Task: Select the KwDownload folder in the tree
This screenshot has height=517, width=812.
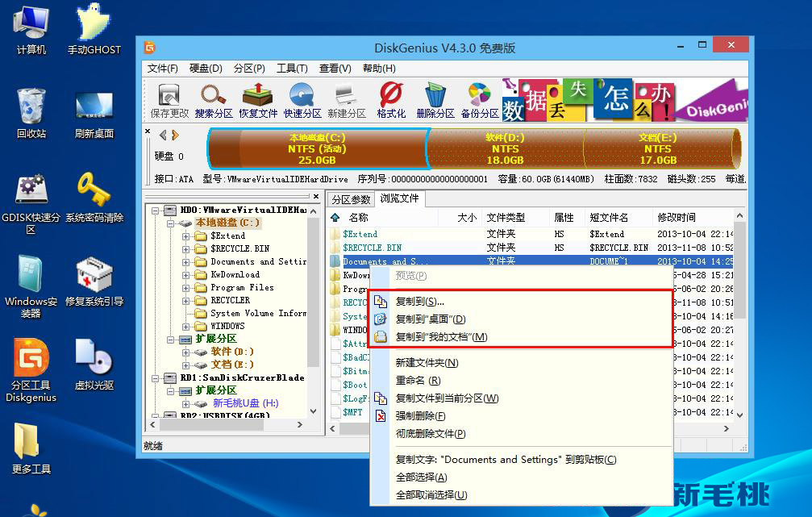Action: pyautogui.click(x=235, y=274)
